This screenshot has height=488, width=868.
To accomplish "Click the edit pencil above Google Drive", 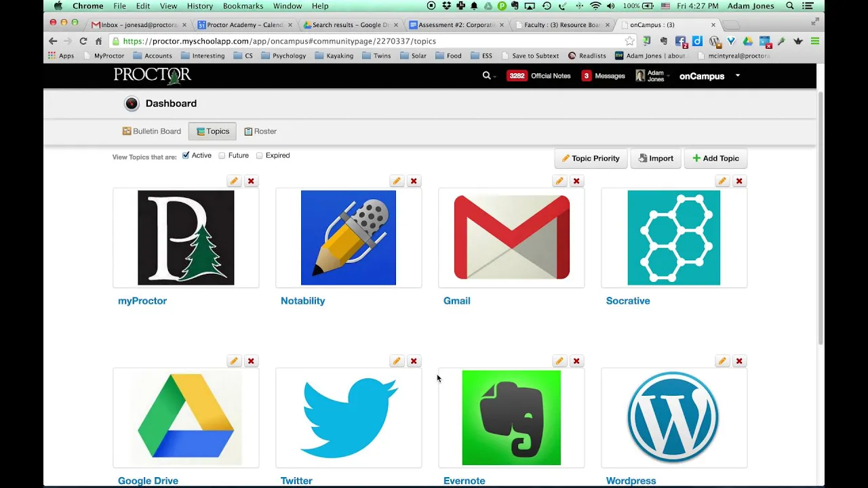I will pyautogui.click(x=234, y=361).
